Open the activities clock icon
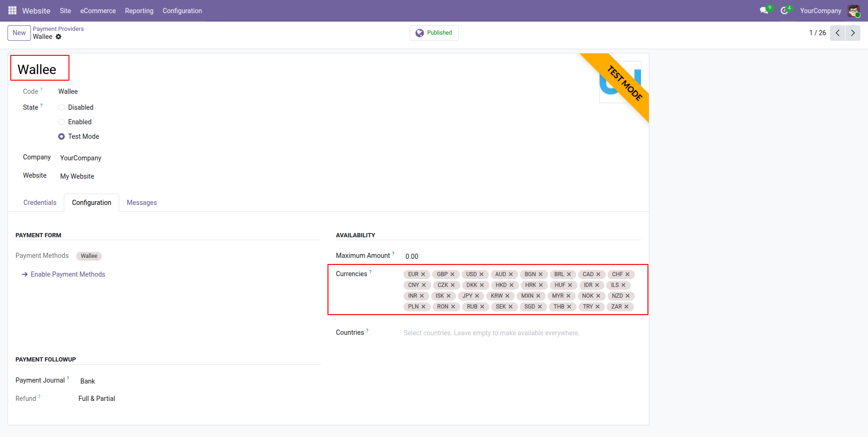This screenshot has height=437, width=868. click(785, 10)
